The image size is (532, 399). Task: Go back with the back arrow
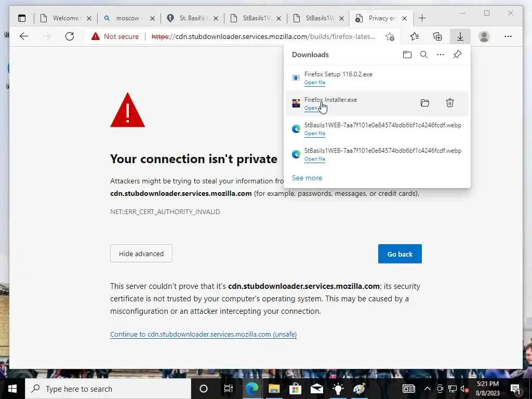(x=24, y=36)
